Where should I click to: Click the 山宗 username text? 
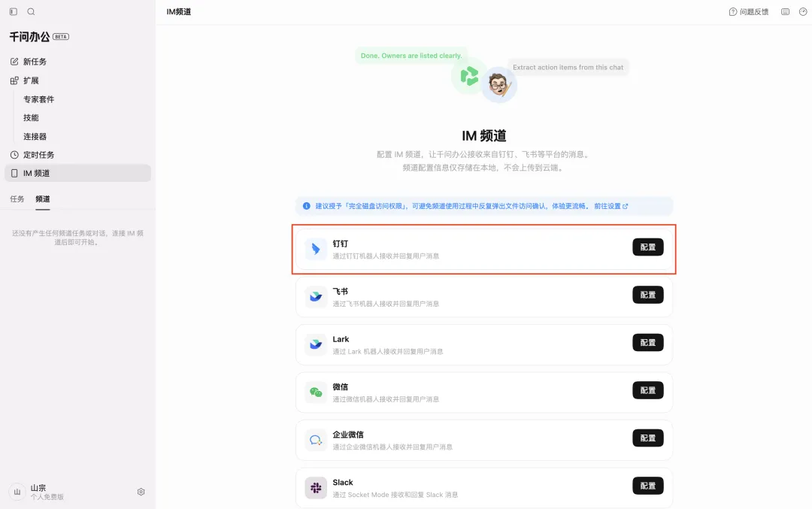coord(38,488)
